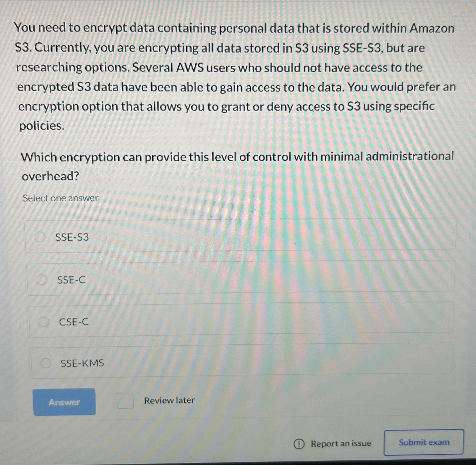The width and height of the screenshot is (476, 465).
Task: Mark this question for later review
Action: click(x=125, y=401)
